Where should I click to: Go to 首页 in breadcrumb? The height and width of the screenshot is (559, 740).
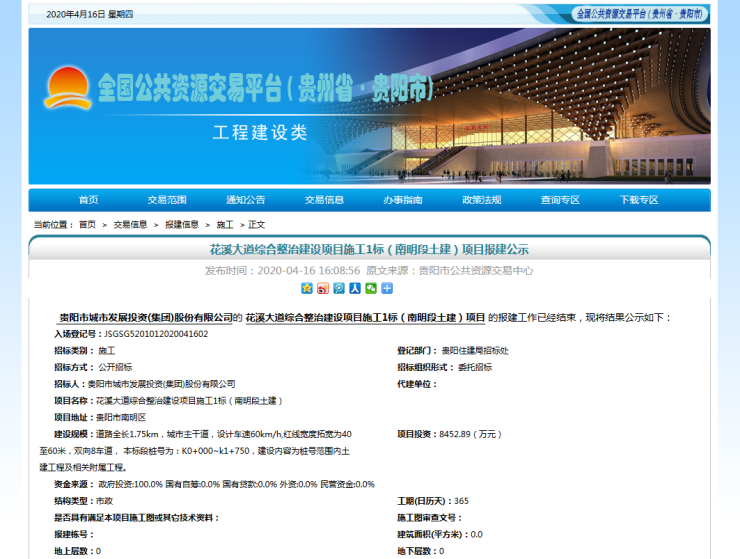coord(87,225)
